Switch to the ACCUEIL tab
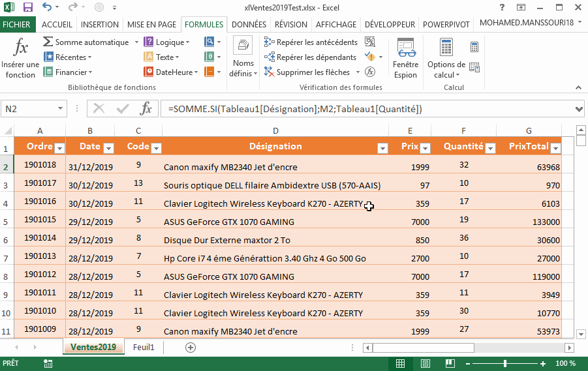588x371 pixels. (57, 24)
